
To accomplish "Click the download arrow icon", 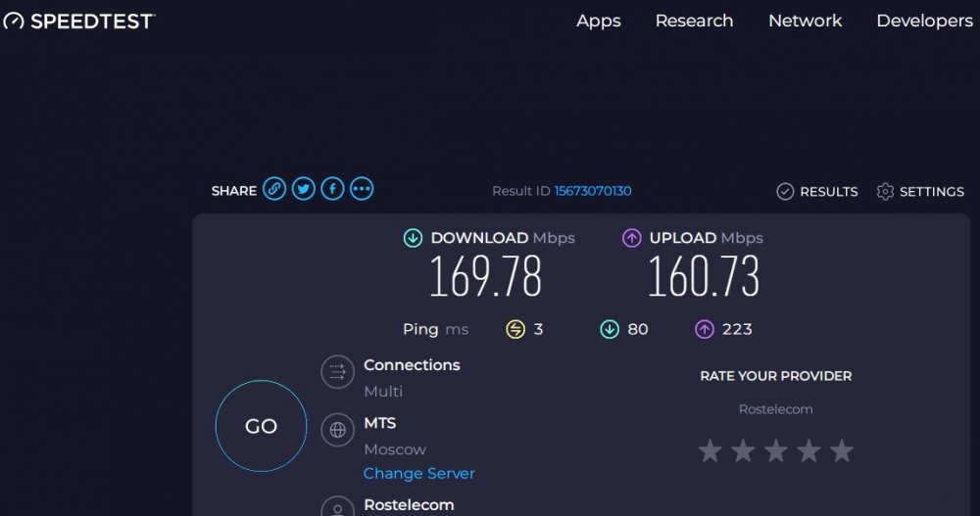I will pos(414,238).
